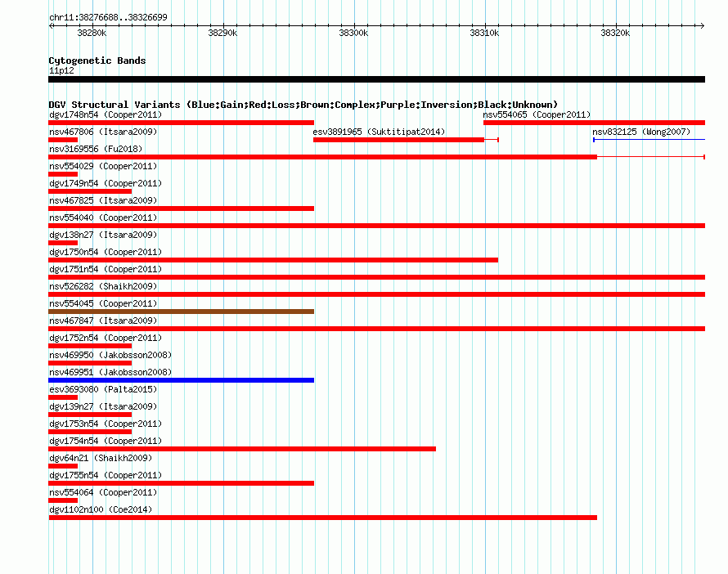Click the nsv832125 (Wong2007) gain variant label
728x574 pixels.
point(641,132)
